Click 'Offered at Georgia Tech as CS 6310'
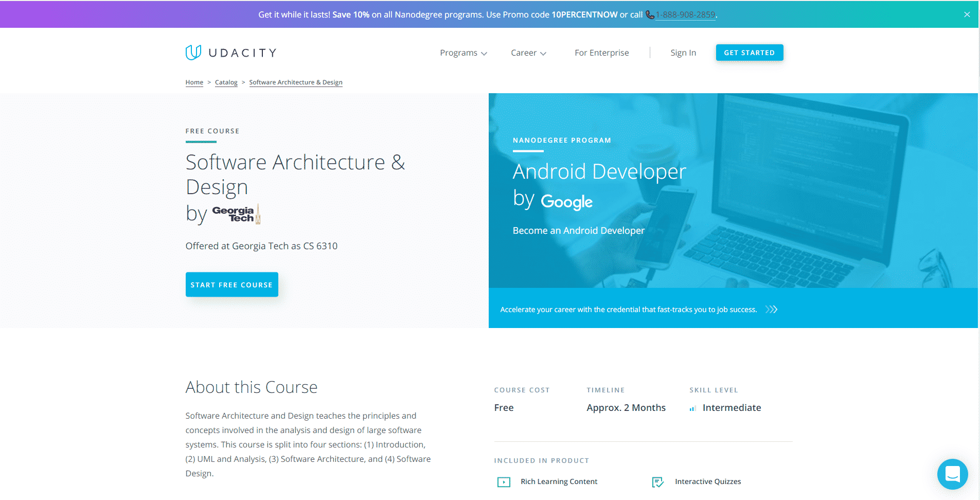 pos(261,246)
